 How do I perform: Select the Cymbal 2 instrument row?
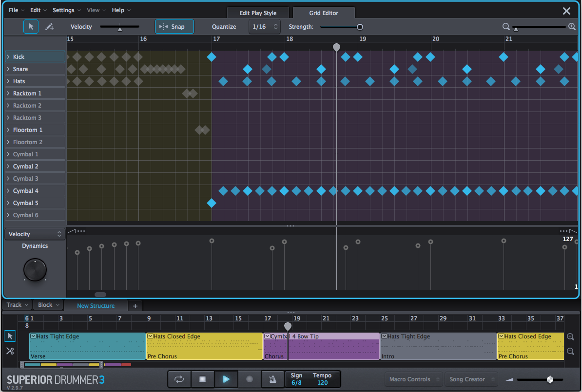tap(35, 167)
